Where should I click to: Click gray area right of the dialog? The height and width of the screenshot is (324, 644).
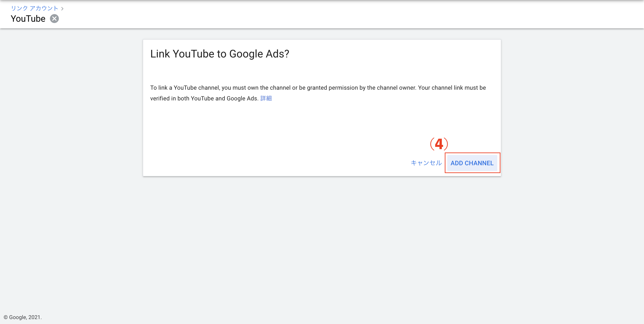point(572,108)
